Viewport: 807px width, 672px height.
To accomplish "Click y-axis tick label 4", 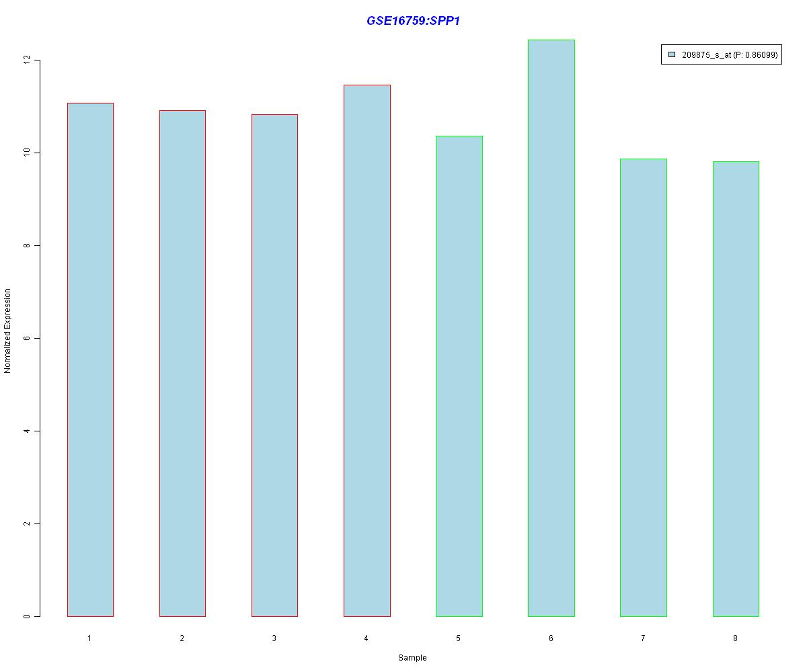I will 27,431.
